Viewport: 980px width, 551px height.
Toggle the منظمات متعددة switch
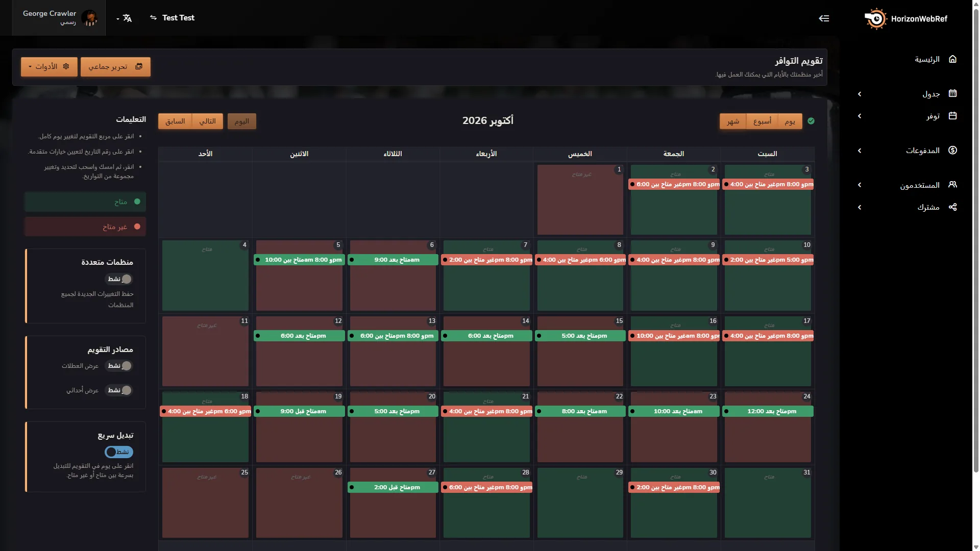click(119, 279)
